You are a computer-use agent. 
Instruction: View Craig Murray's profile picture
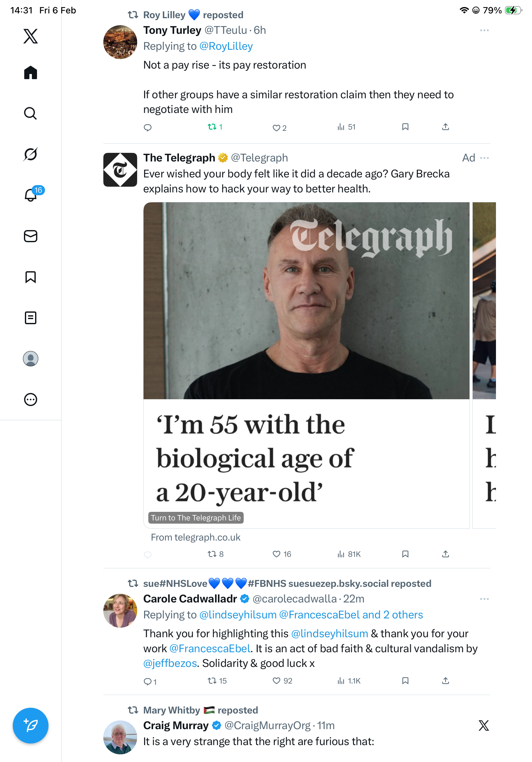[120, 737]
